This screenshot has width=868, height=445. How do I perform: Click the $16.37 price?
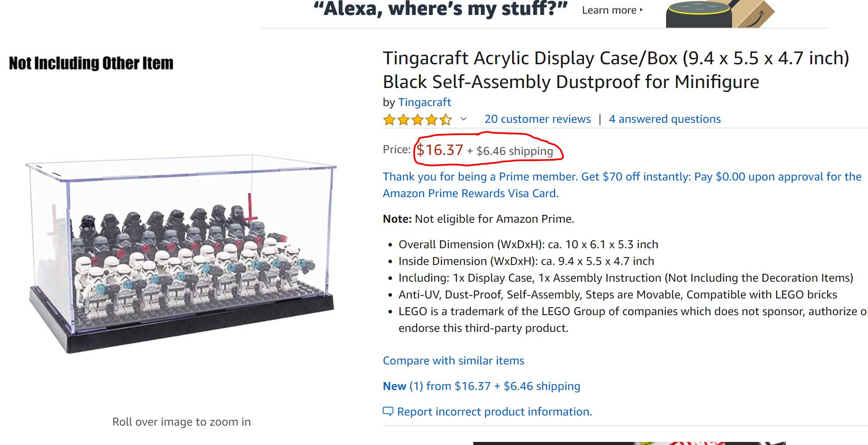tap(439, 150)
